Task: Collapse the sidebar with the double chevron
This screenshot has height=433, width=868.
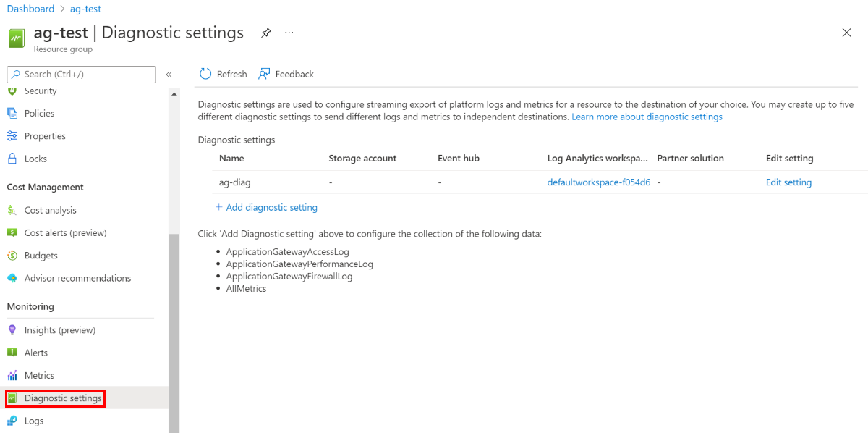Action: 169,74
